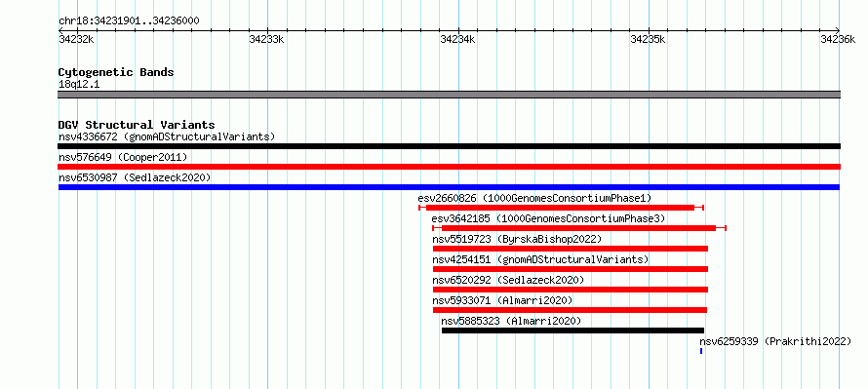
Task: Click the nsv5519723 red bar
Action: pyautogui.click(x=571, y=249)
